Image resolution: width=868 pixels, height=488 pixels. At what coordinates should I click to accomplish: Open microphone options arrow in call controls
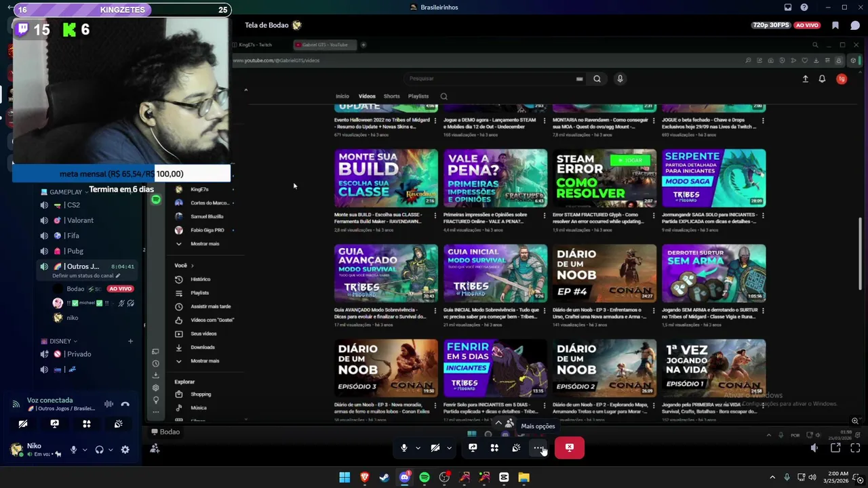pos(418,448)
